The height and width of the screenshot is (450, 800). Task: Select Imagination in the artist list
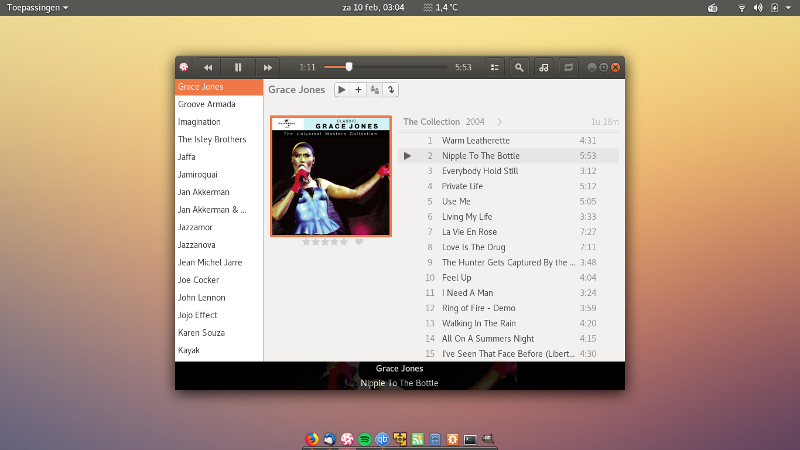point(219,122)
